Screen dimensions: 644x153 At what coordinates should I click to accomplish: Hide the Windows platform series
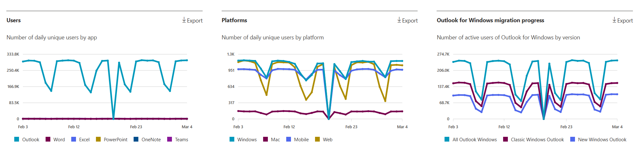pyautogui.click(x=243, y=139)
